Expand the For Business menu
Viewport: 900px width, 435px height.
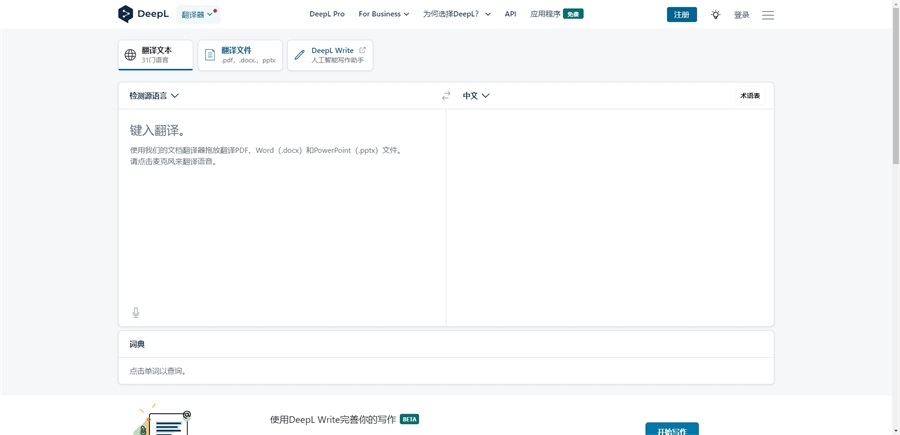click(x=383, y=14)
